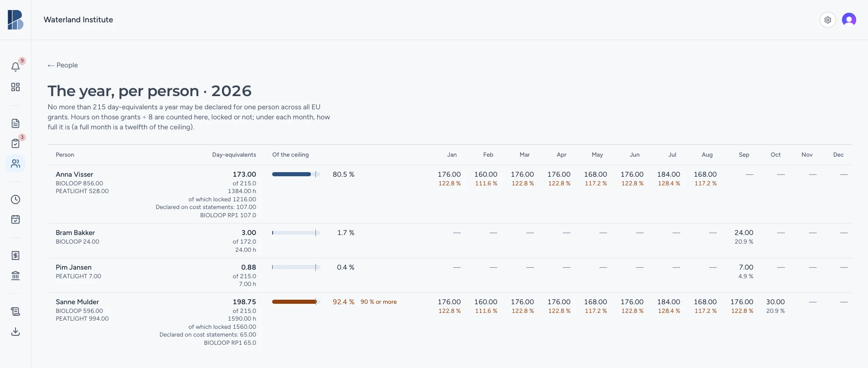Click the Sep column header
This screenshot has height=368, width=868.
click(744, 155)
